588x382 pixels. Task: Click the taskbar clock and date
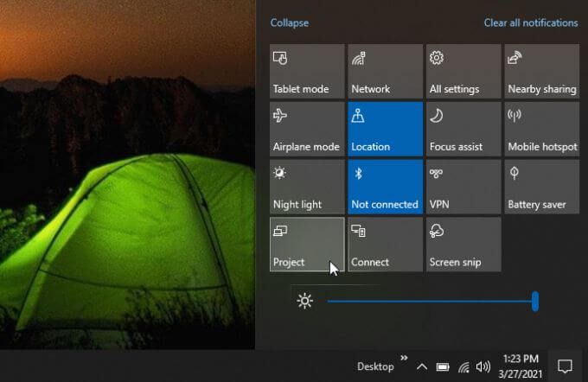(519, 366)
